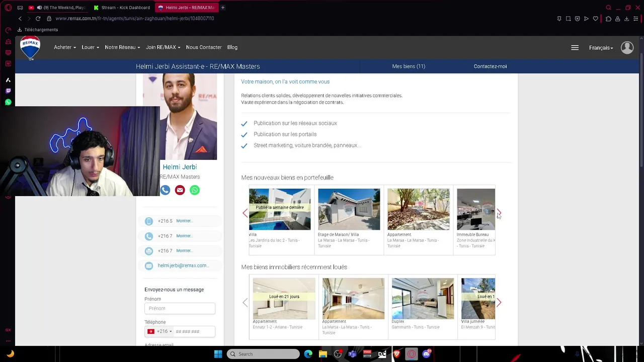Open Brave browser from taskbar

[396, 354]
